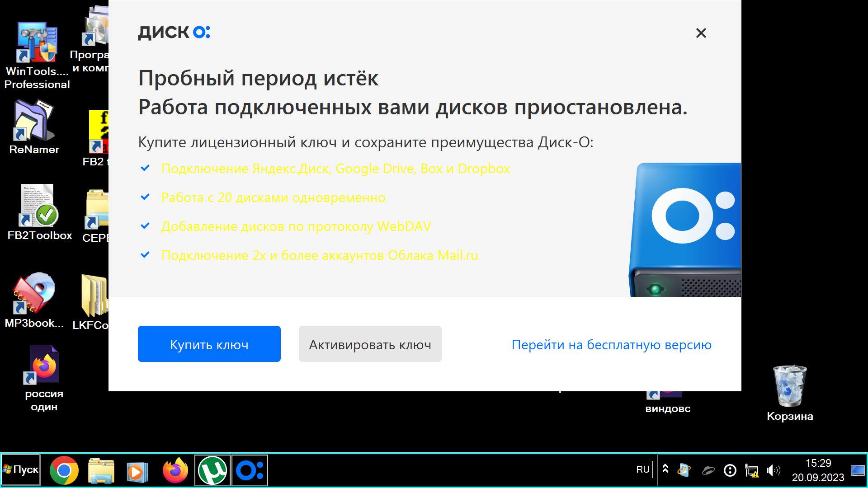
Task: Open the Корзина recycle bin
Action: pyautogui.click(x=790, y=393)
